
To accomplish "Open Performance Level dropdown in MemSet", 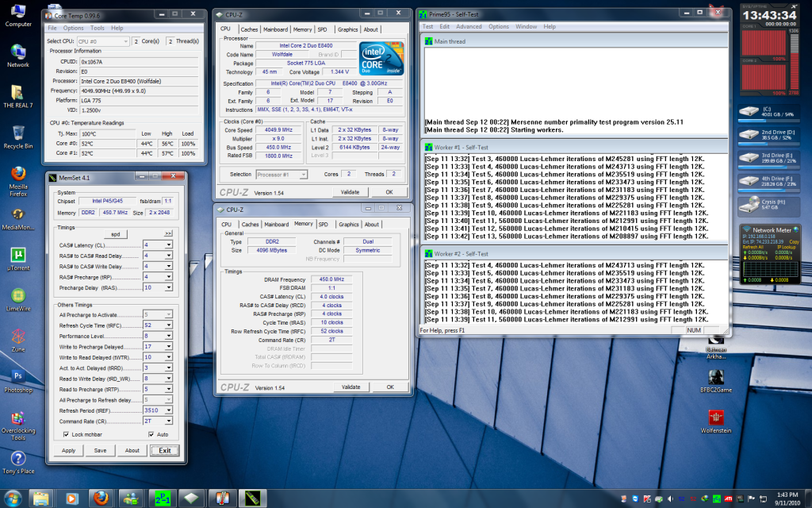I will [158, 336].
